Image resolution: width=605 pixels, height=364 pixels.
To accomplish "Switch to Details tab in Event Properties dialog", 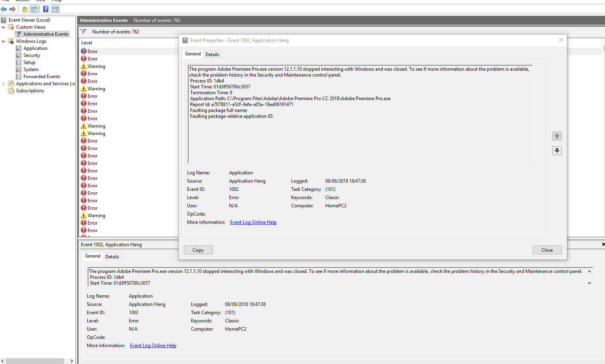I will 212,55.
